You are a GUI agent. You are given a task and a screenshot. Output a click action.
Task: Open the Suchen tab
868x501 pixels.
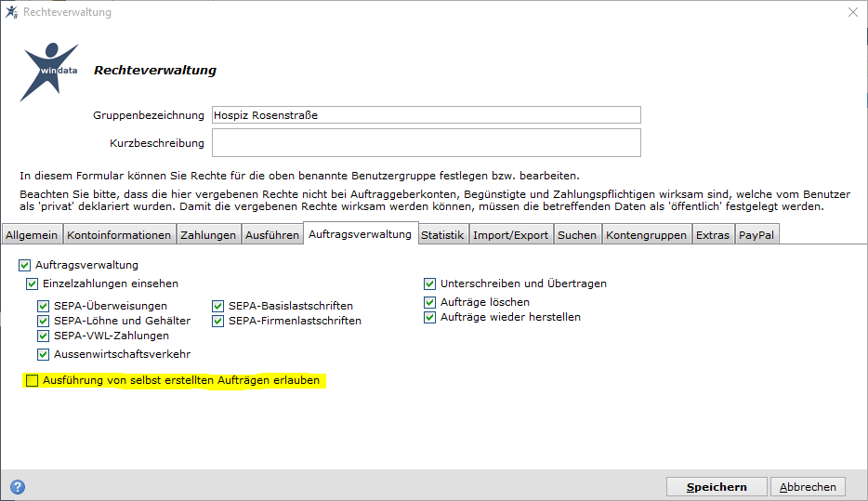[x=577, y=235]
